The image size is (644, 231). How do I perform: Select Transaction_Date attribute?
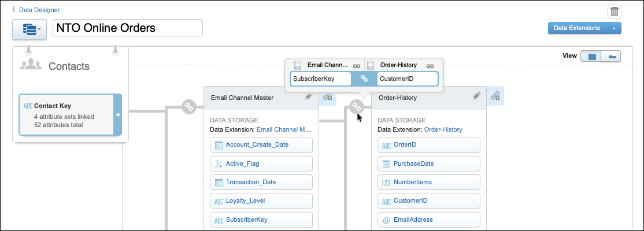261,182
